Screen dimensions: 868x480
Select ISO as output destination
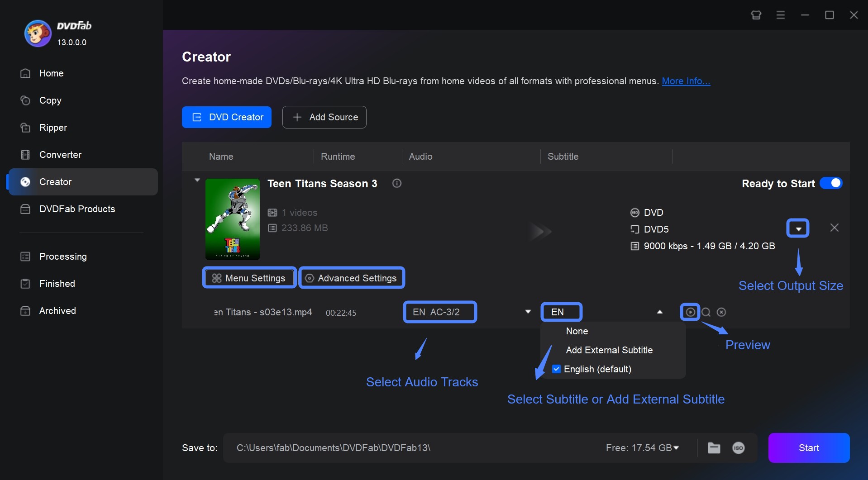(738, 448)
